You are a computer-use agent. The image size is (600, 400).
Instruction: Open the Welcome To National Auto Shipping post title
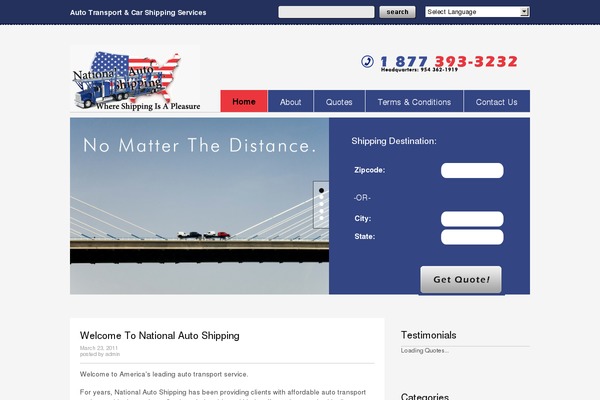[x=160, y=336]
